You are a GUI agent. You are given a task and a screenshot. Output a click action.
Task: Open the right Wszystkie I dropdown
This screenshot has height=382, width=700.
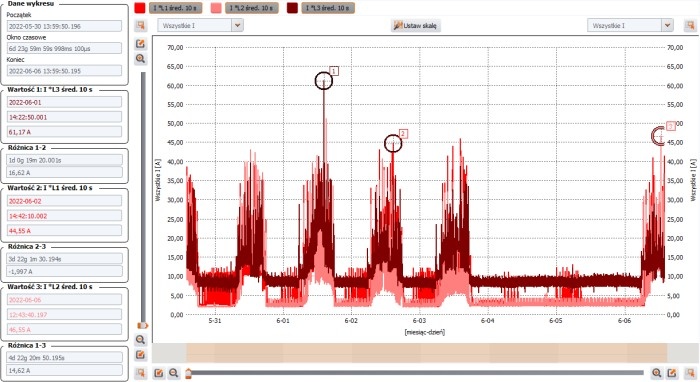[x=630, y=25]
